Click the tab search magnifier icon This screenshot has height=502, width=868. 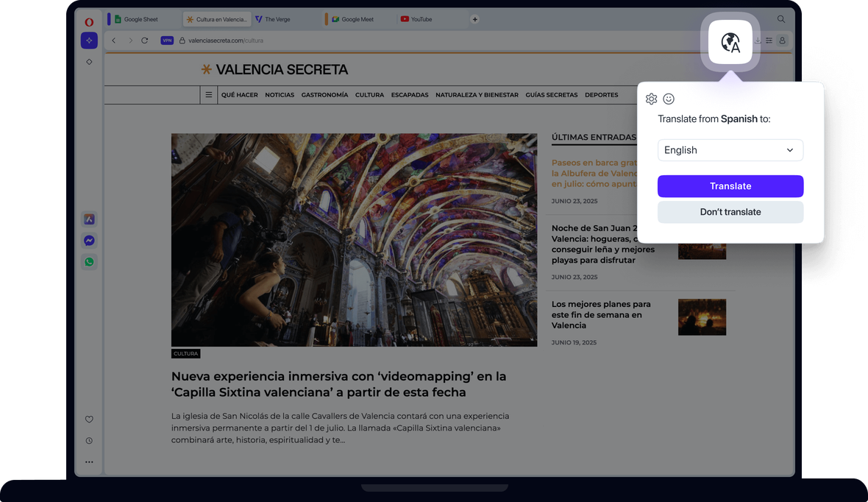pos(781,19)
